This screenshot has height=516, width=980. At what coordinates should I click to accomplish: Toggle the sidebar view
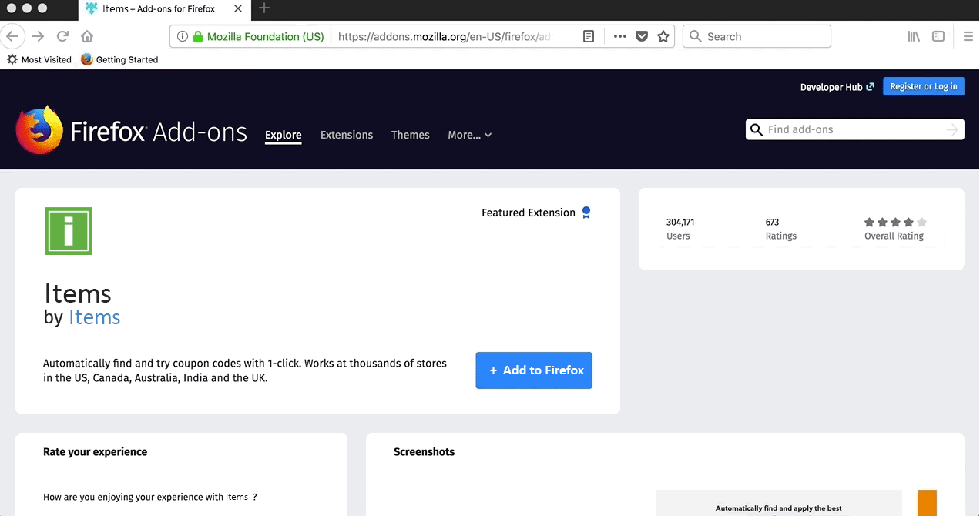click(x=938, y=36)
